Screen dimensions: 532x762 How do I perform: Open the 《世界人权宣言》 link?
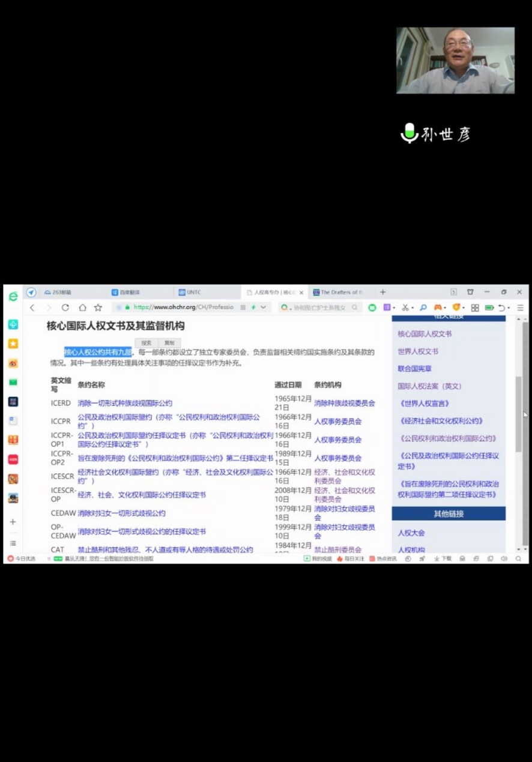(x=425, y=404)
